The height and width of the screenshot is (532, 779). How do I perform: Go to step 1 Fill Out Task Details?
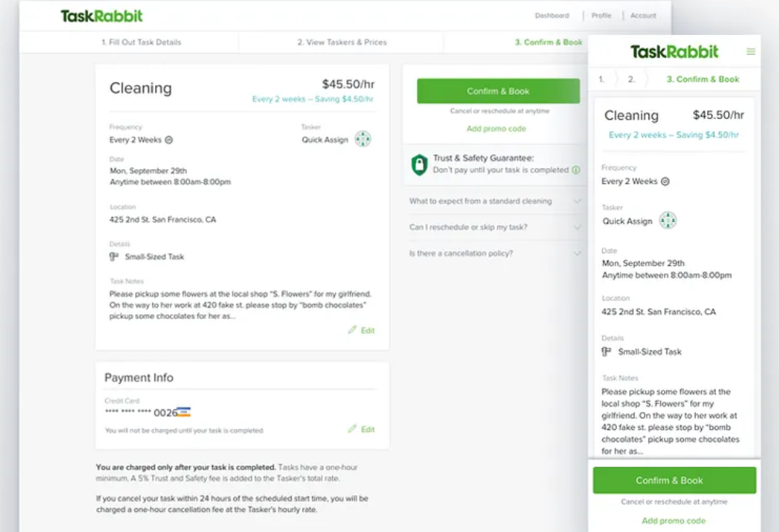tap(141, 42)
